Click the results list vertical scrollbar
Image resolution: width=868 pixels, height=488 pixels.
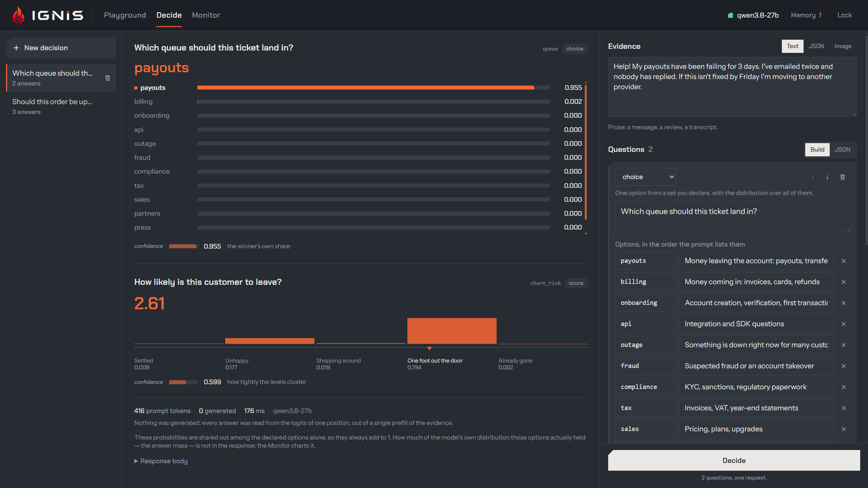point(586,153)
